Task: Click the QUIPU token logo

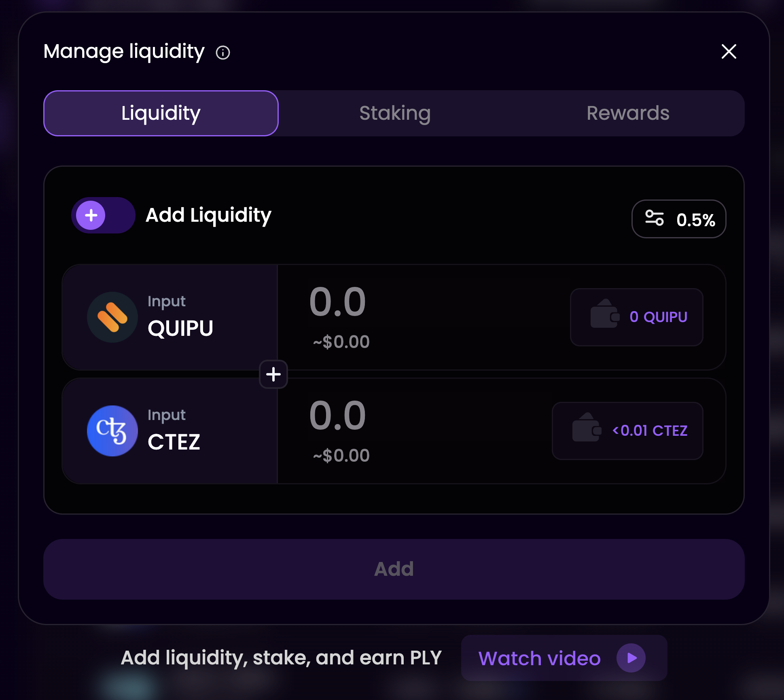Action: click(x=112, y=317)
